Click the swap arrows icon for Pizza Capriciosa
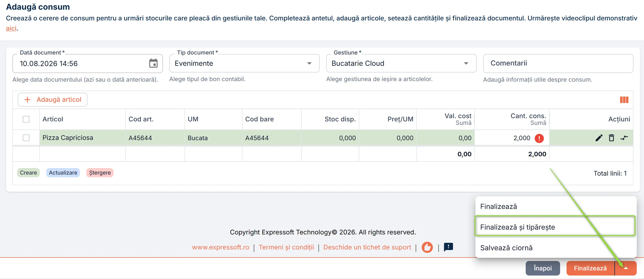The width and height of the screenshot is (644, 279). pos(624,138)
